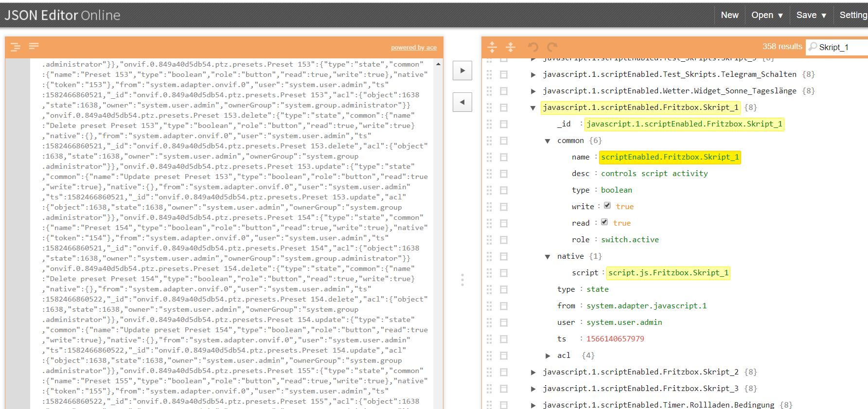The image size is (868, 409).
Task: Open actions menu icon for role row
Action: [x=504, y=240]
